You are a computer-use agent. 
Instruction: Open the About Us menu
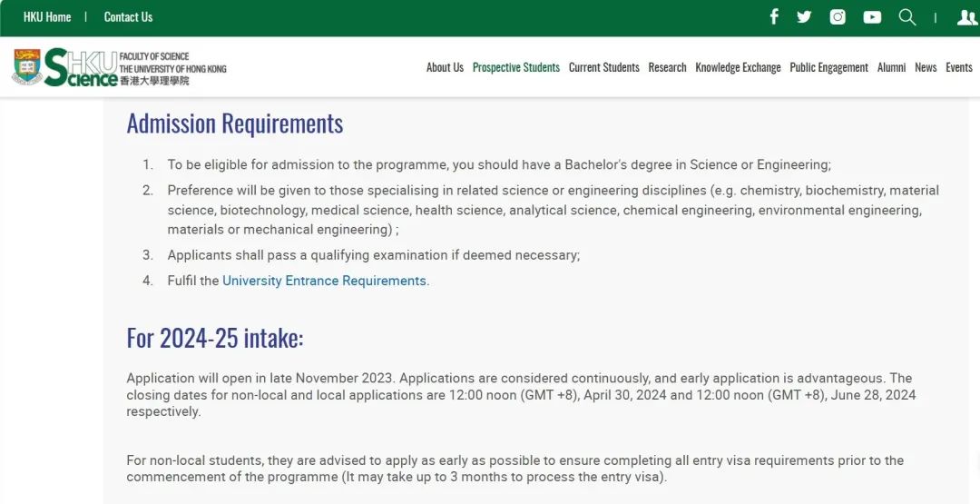(x=445, y=67)
